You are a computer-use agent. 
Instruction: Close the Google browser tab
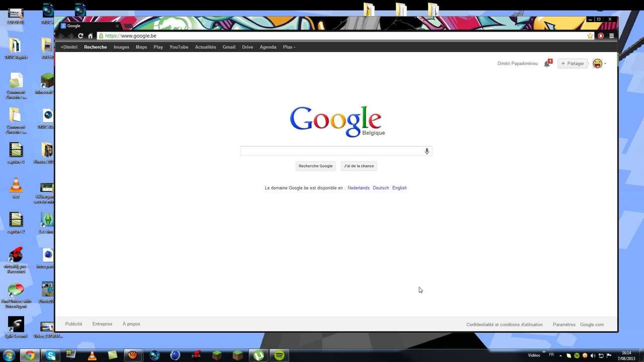pyautogui.click(x=117, y=26)
